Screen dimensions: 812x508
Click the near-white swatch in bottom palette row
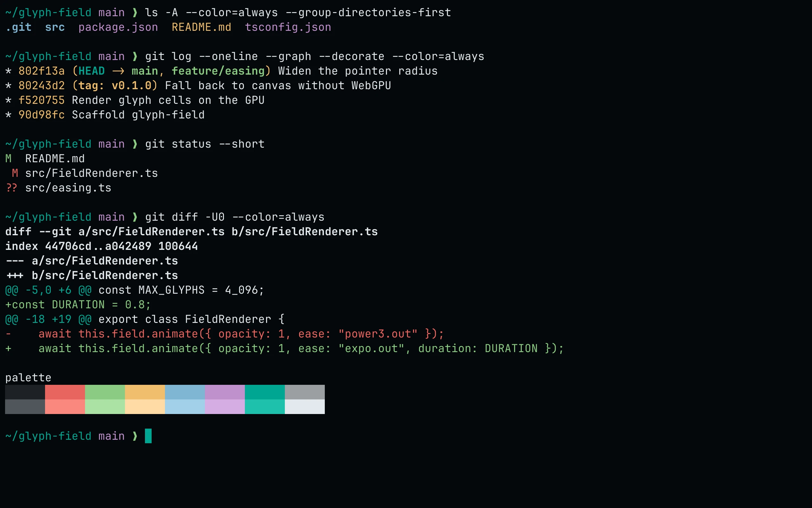(305, 406)
